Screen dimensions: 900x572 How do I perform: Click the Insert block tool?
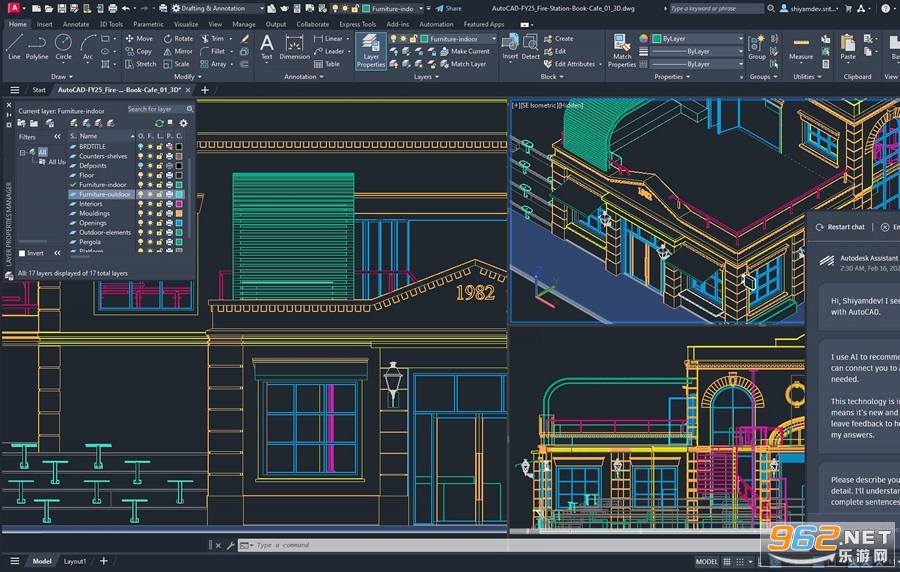[510, 47]
